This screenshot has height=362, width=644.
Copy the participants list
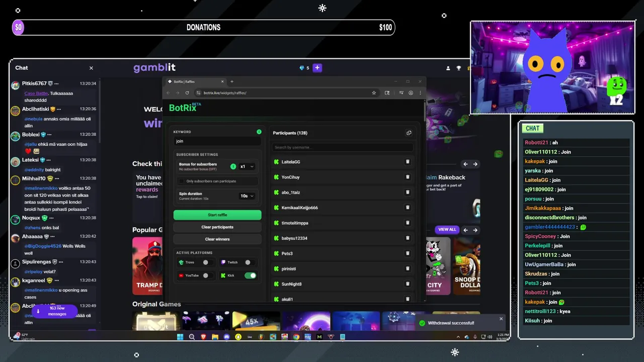[409, 133]
